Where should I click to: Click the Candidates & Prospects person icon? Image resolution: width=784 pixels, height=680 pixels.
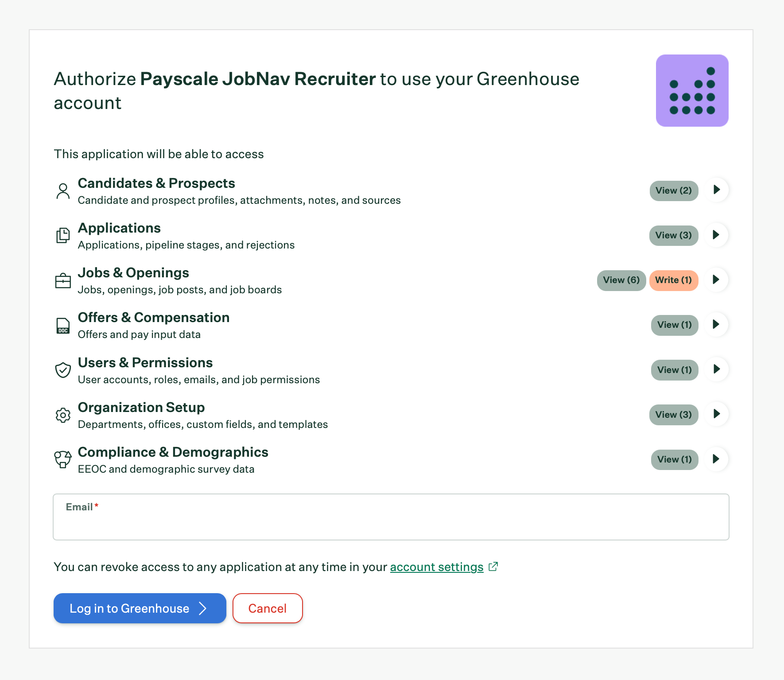tap(63, 191)
